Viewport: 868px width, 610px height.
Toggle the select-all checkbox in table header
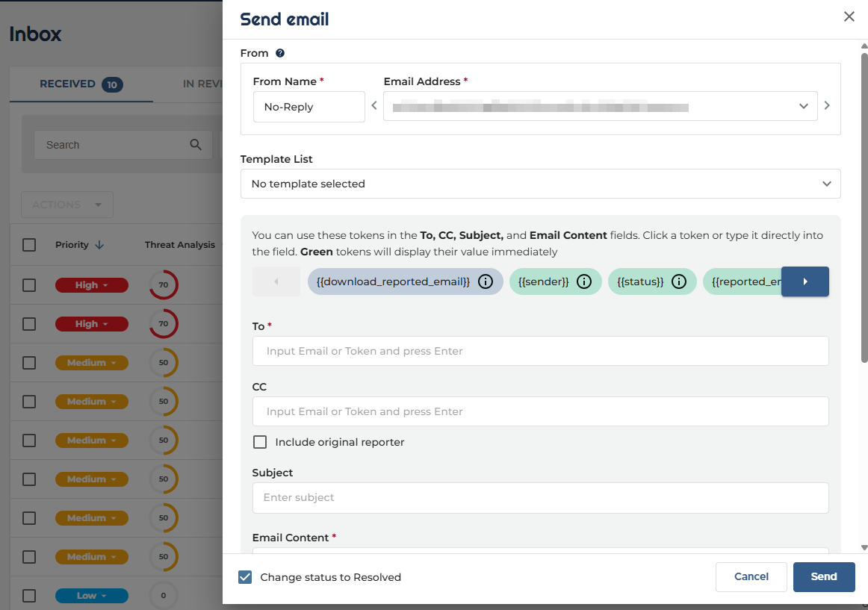[29, 245]
